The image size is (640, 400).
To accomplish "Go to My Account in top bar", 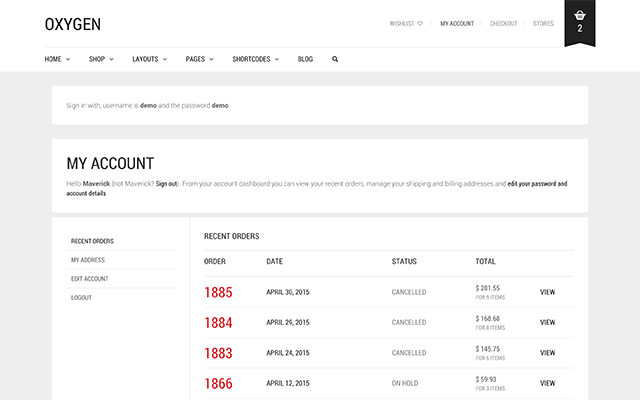I will point(457,24).
